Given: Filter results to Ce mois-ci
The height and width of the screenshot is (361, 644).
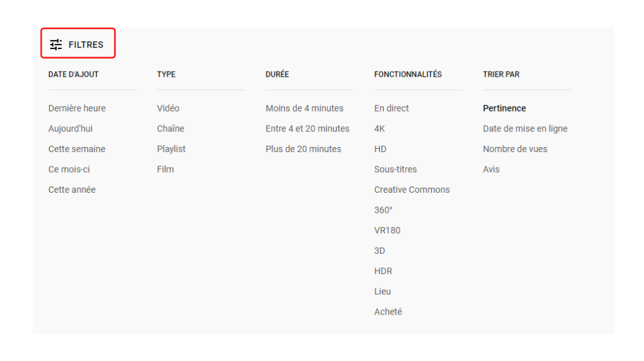Looking at the screenshot, I should click(x=69, y=169).
